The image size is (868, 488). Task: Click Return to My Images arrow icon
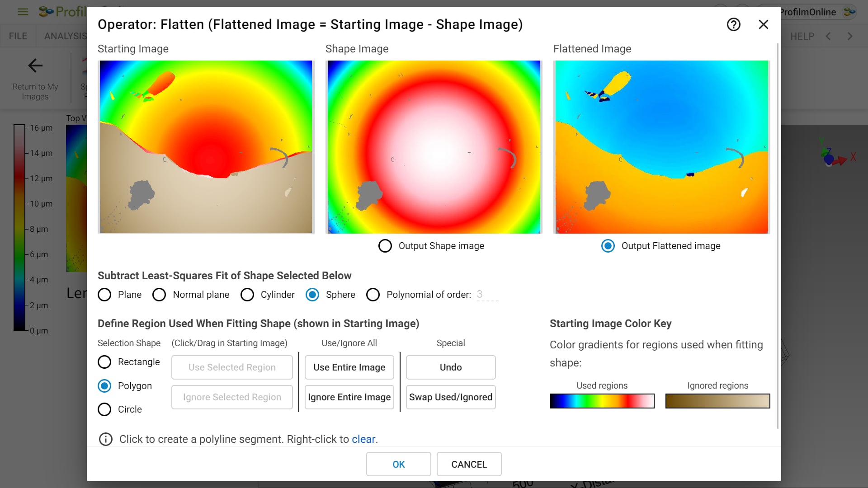[x=34, y=66]
